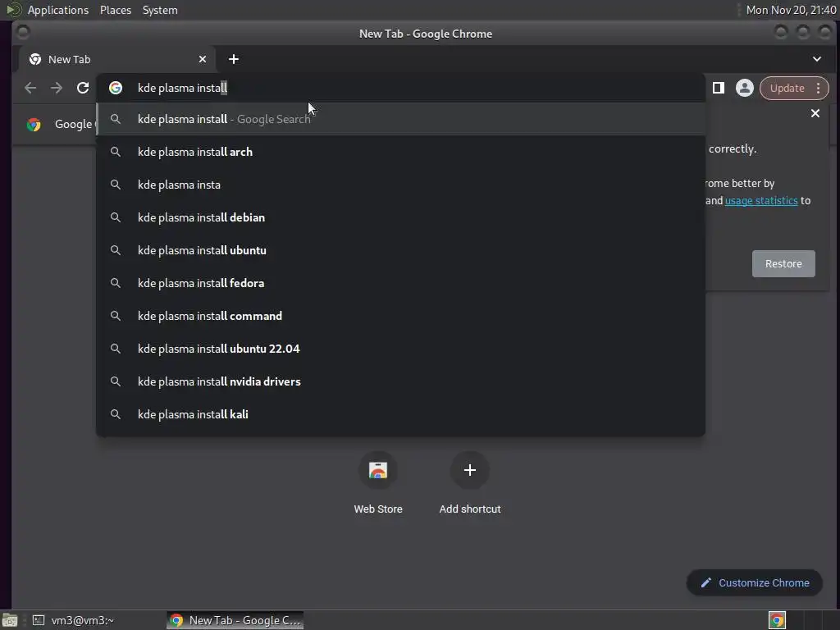Switch to vm3@vm3 terminal in taskbar
This screenshot has width=840, height=630.
[x=75, y=620]
